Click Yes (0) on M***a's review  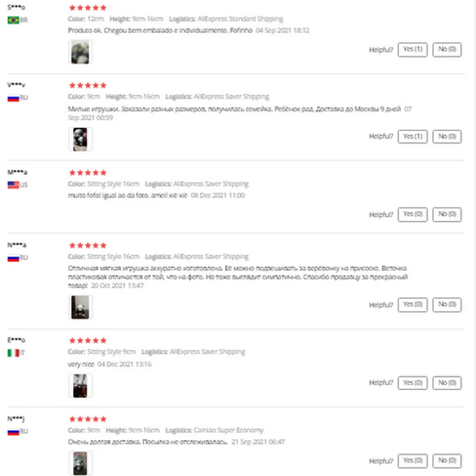pyautogui.click(x=412, y=214)
